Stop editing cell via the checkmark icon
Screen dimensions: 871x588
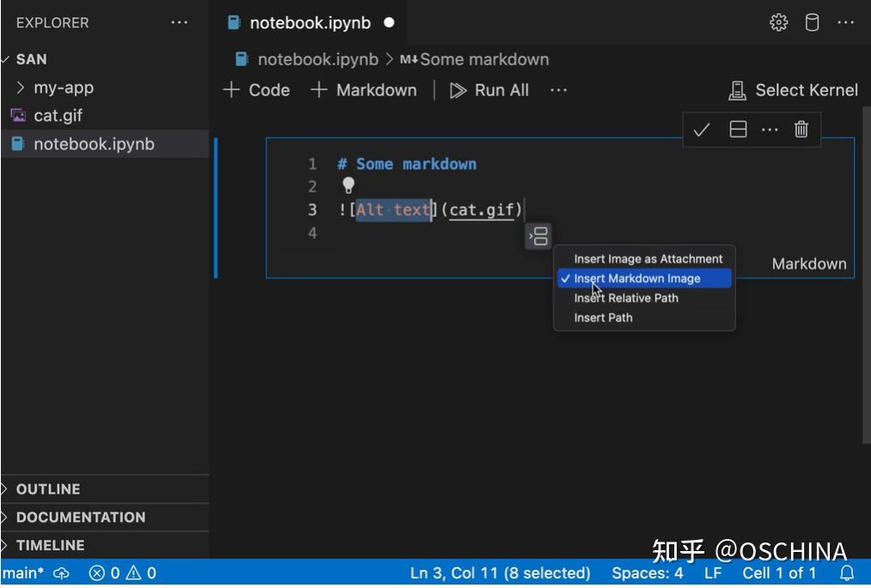tap(702, 130)
